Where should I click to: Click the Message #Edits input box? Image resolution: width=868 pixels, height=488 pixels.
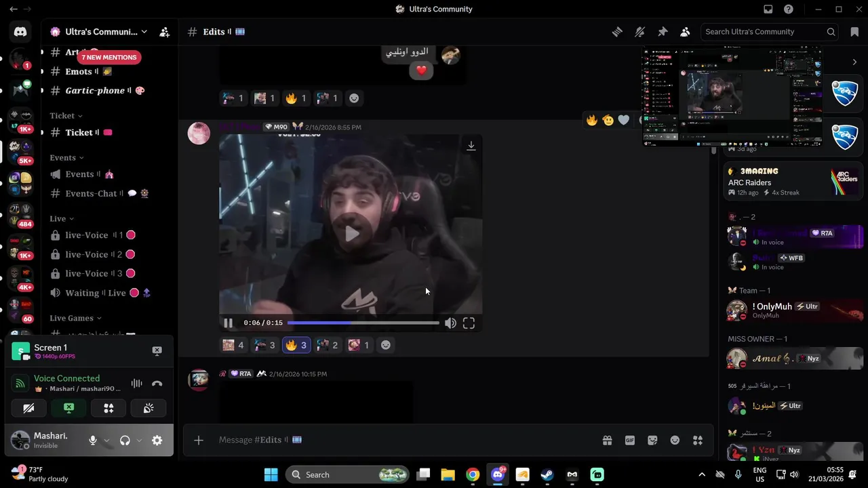click(407, 440)
